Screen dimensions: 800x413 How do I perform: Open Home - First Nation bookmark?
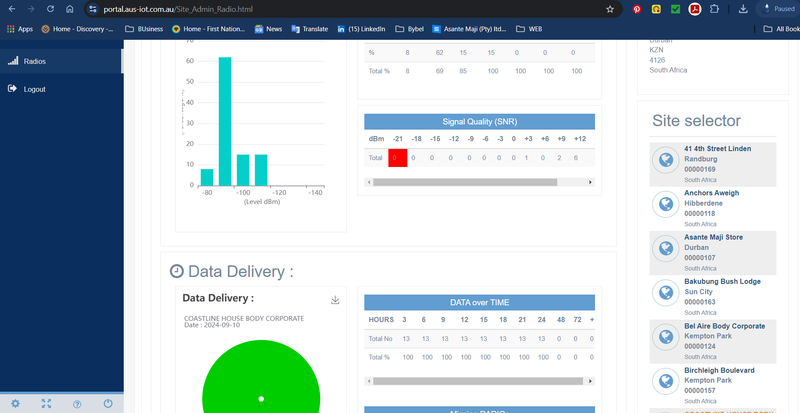(x=209, y=29)
